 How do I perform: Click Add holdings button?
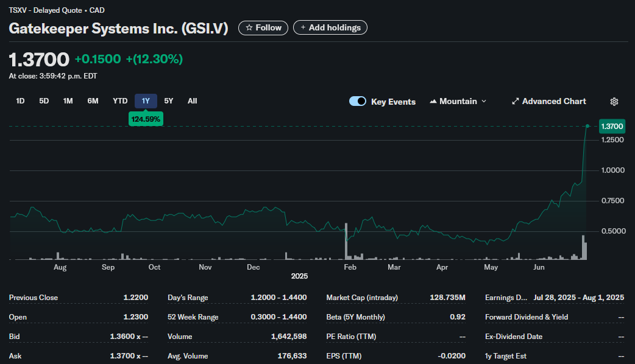pyautogui.click(x=330, y=28)
